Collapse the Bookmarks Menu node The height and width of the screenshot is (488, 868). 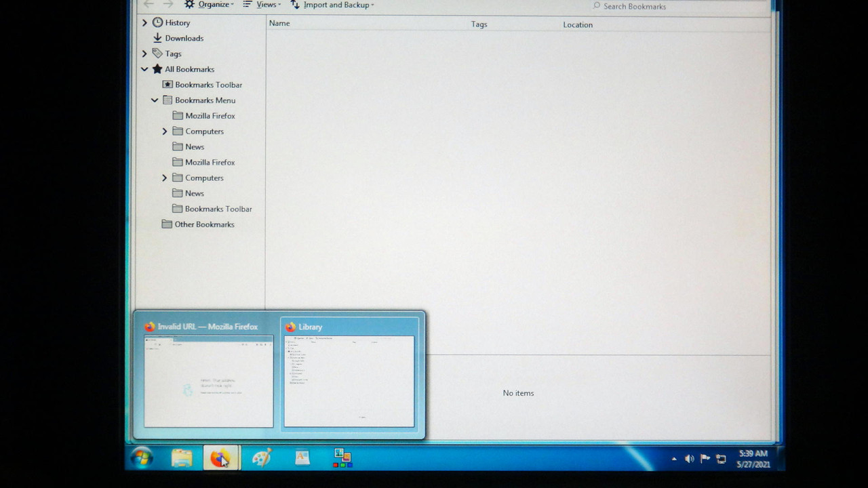pyautogui.click(x=155, y=100)
